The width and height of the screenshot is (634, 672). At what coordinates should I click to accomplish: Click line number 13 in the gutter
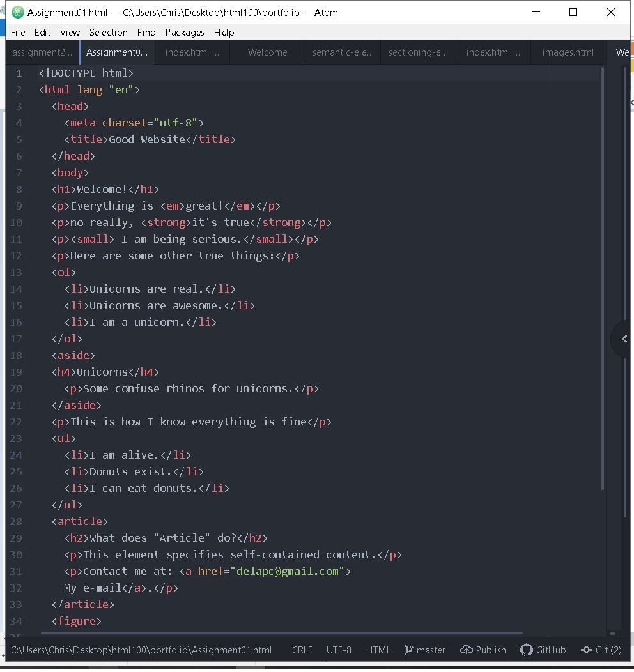(x=16, y=273)
